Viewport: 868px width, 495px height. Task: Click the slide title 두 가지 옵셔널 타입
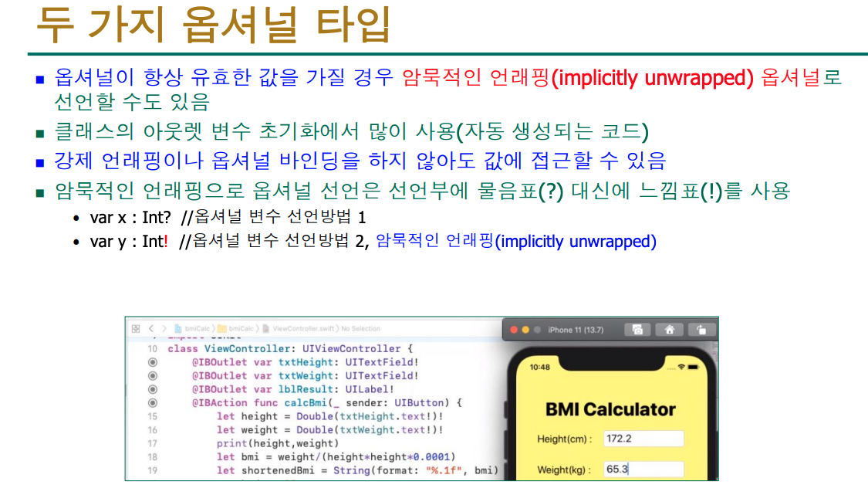coord(214,25)
